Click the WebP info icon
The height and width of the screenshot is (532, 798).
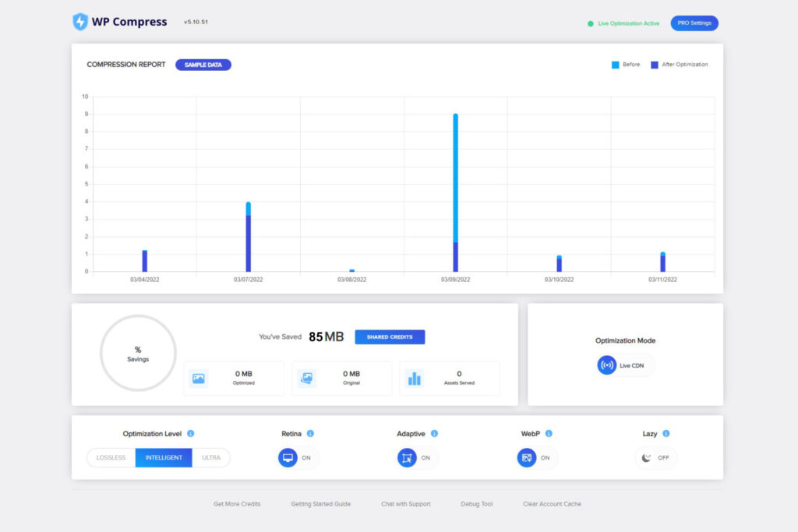(549, 433)
